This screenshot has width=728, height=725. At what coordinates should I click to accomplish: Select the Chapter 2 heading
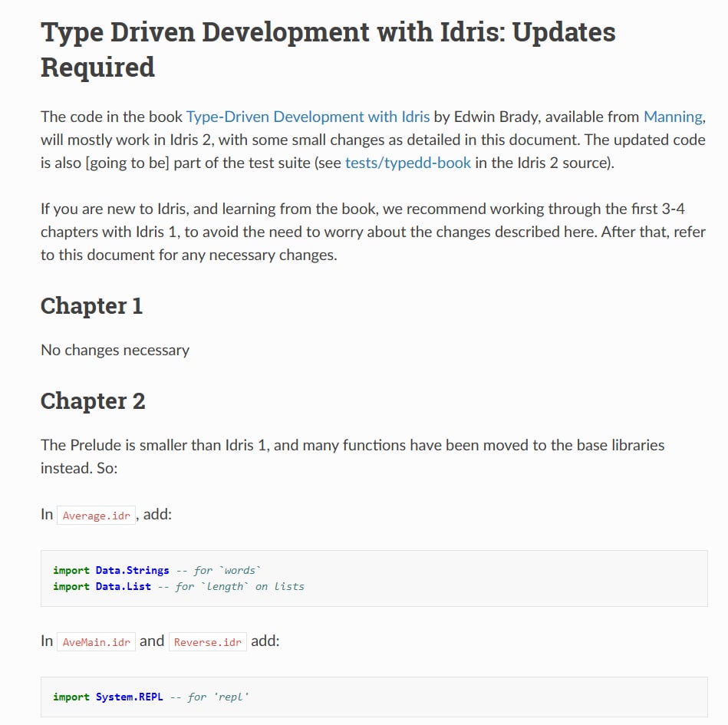click(93, 400)
